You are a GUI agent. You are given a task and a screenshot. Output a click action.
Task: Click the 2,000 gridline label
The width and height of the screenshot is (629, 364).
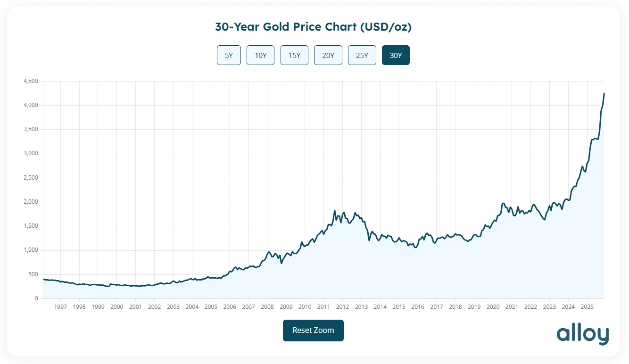(x=30, y=201)
